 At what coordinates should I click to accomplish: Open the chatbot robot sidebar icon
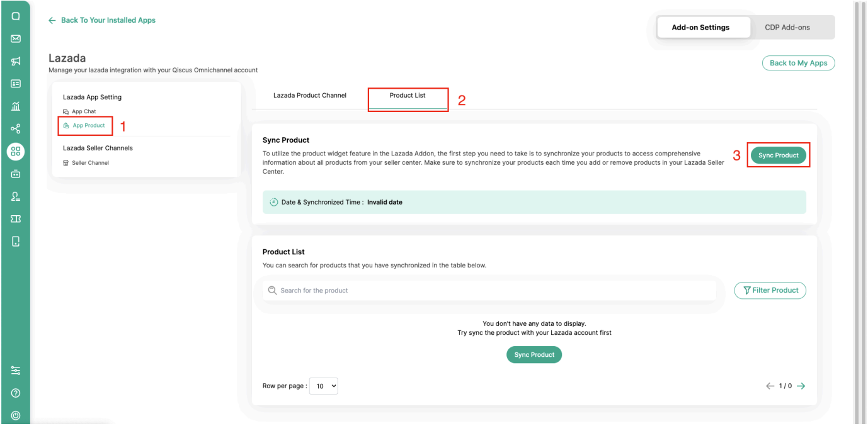pyautogui.click(x=15, y=174)
